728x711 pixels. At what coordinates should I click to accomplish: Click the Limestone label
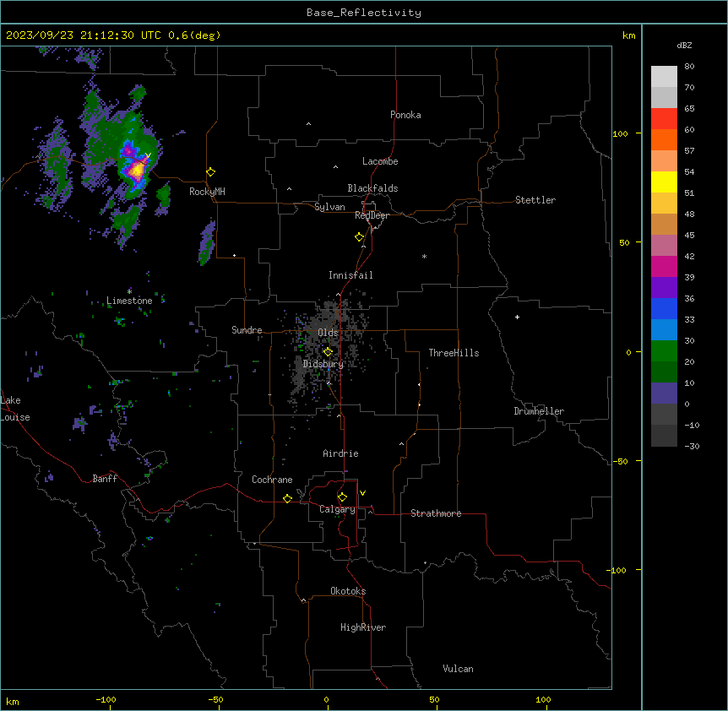tap(129, 301)
